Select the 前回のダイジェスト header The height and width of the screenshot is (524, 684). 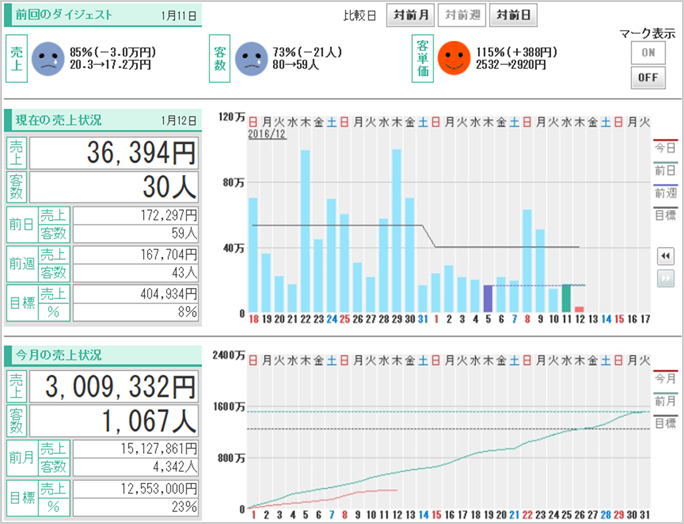pos(103,15)
